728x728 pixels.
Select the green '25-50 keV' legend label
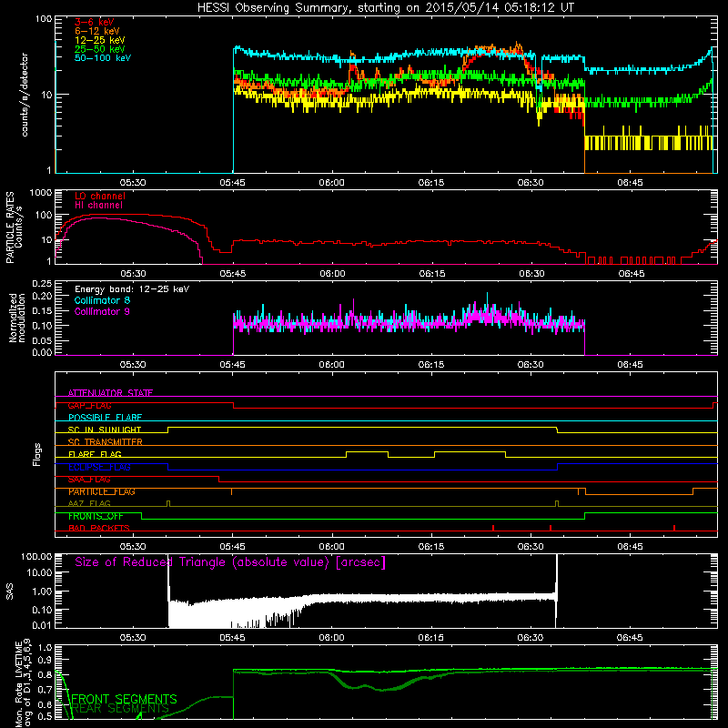(100, 49)
